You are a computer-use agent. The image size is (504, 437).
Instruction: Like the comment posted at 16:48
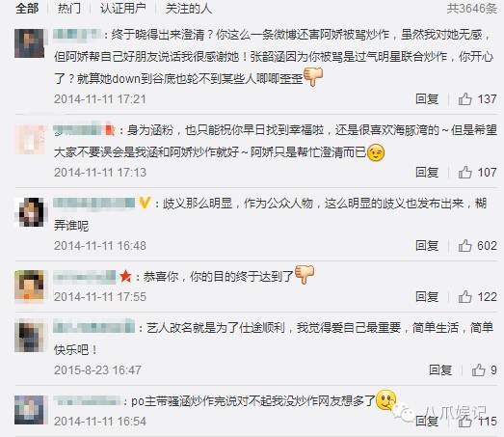pos(464,246)
